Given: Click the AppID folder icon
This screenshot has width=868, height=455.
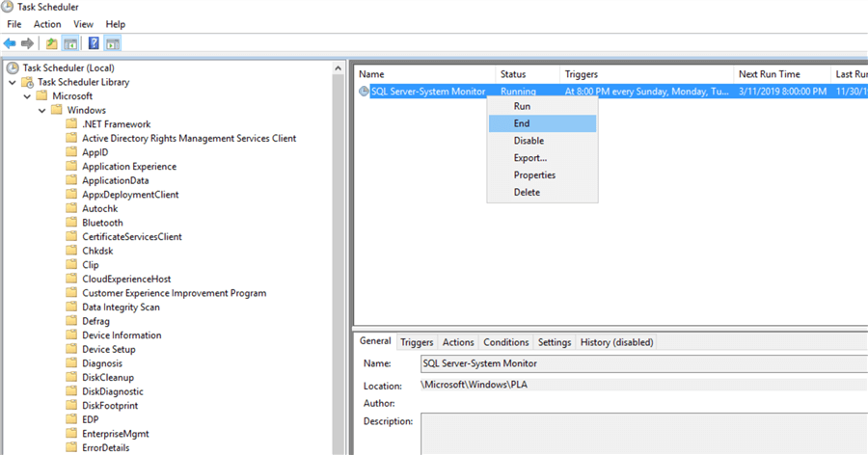Looking at the screenshot, I should tap(71, 152).
